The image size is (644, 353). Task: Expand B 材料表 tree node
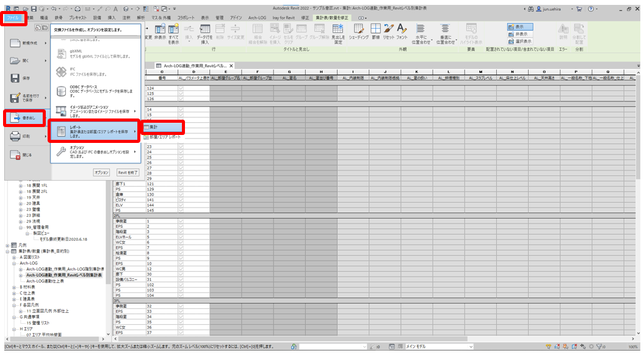click(14, 287)
